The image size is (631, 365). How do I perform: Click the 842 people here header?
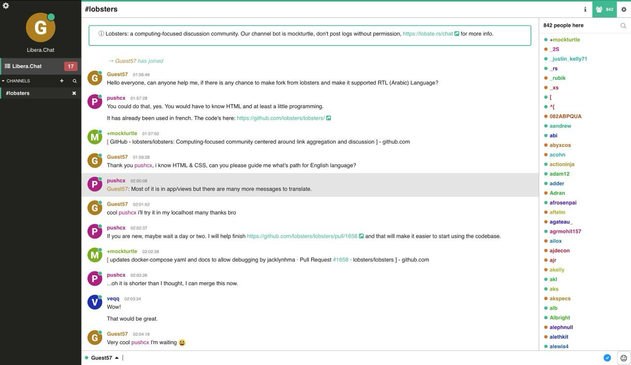(563, 25)
